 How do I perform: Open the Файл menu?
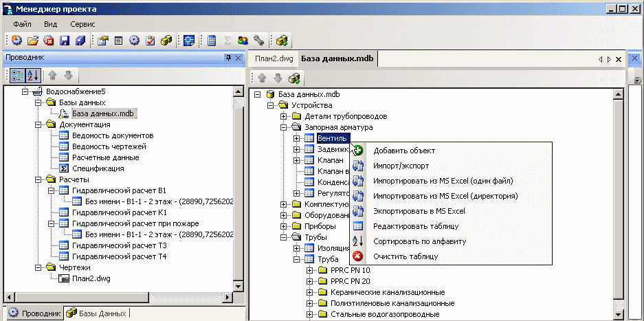(22, 24)
